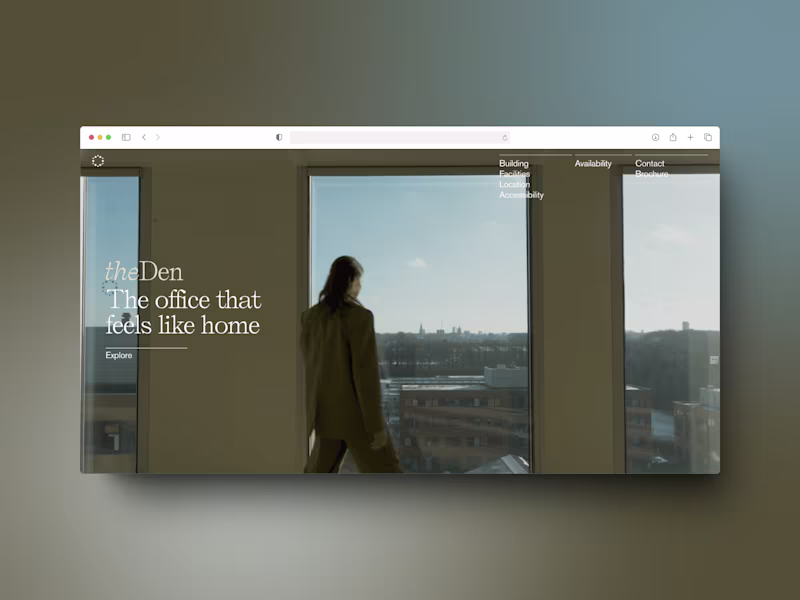This screenshot has width=800, height=600.
Task: Add a new tab with the plus icon
Action: click(x=690, y=137)
